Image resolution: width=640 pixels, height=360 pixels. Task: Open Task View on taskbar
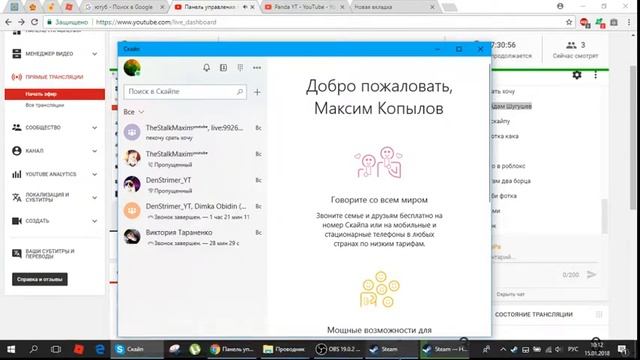coord(56,349)
